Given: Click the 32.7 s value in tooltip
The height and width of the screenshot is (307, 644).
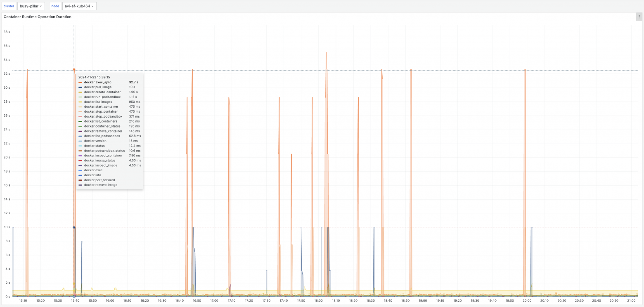Looking at the screenshot, I should [134, 82].
